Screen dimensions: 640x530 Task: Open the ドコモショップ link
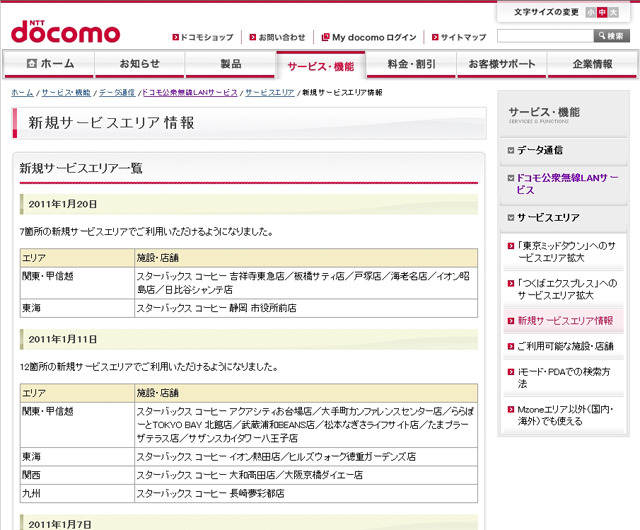207,37
